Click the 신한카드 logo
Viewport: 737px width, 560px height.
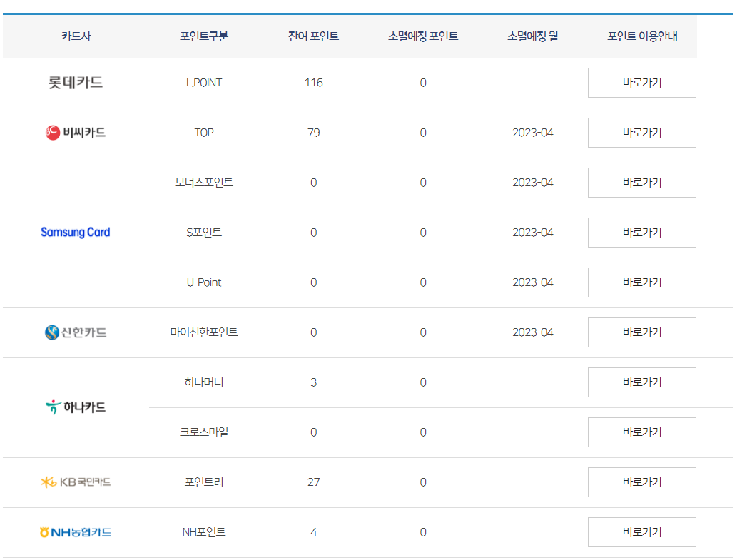click(x=76, y=332)
